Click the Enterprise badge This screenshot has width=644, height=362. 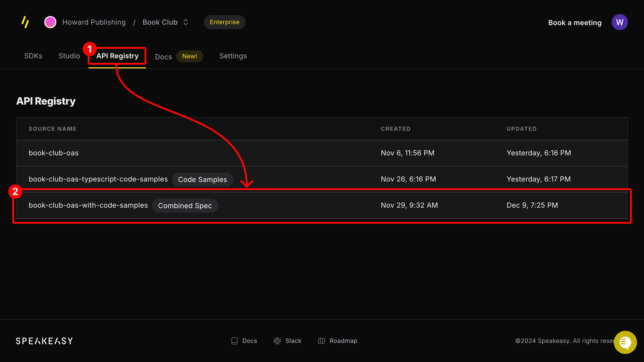(224, 22)
